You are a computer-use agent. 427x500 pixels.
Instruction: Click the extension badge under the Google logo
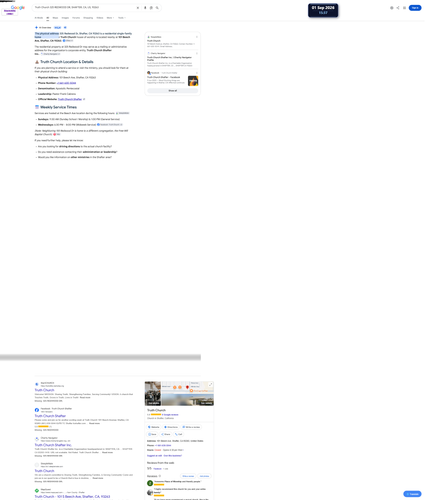[10, 12]
